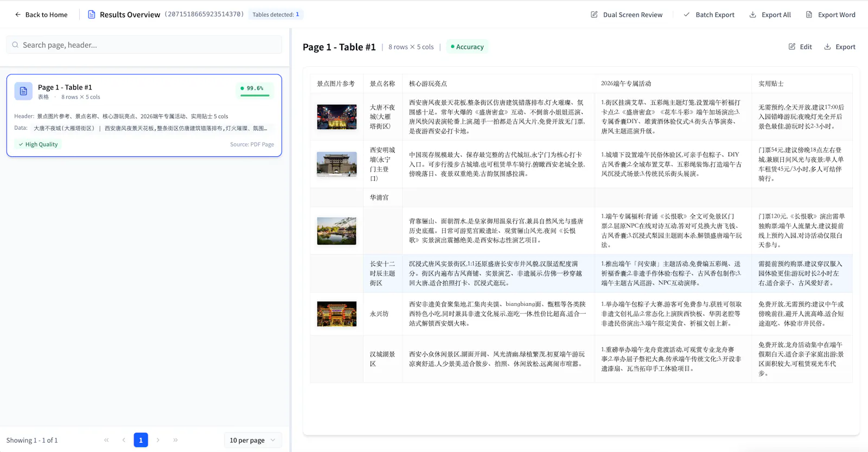The width and height of the screenshot is (868, 452).
Task: Click 景点名称 column header
Action: (x=382, y=84)
